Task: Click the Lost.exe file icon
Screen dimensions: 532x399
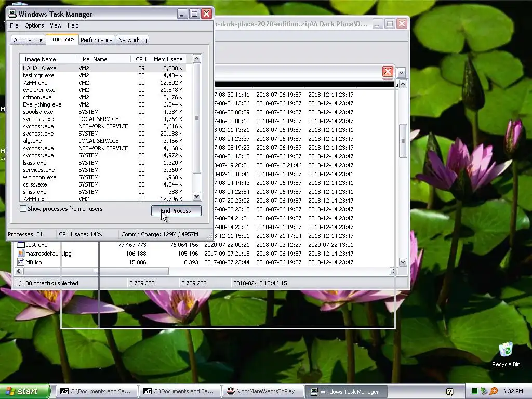Action: (x=21, y=245)
